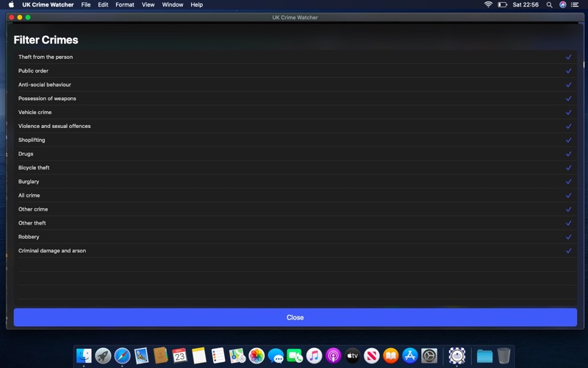Select the Other crime row label
The width and height of the screenshot is (588, 368).
tap(33, 209)
